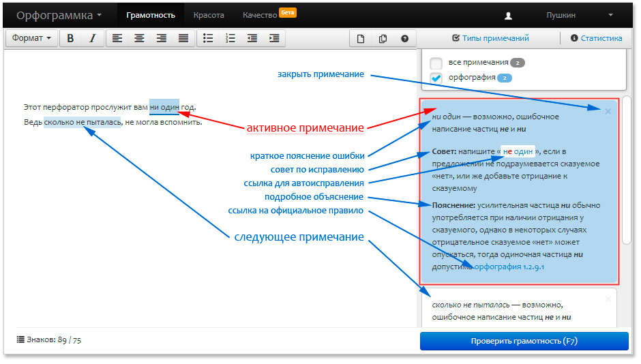Center align the text
The width and height of the screenshot is (641, 364).
[x=139, y=38]
